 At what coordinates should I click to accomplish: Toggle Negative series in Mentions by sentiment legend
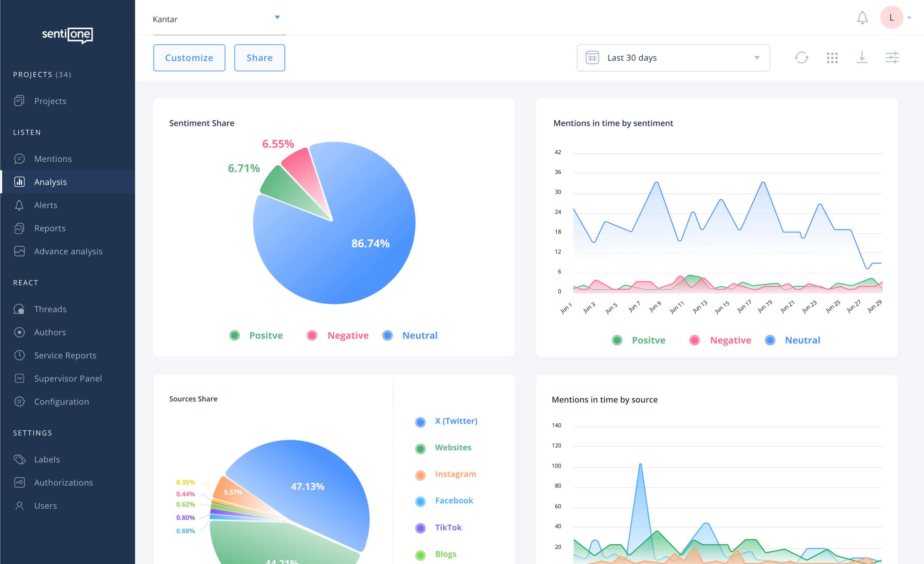(x=730, y=340)
